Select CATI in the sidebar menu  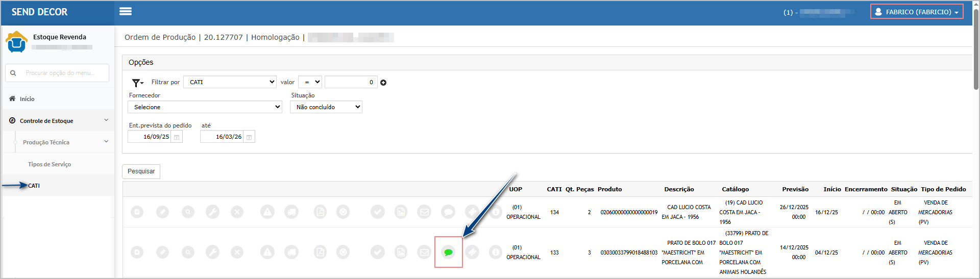click(x=34, y=186)
